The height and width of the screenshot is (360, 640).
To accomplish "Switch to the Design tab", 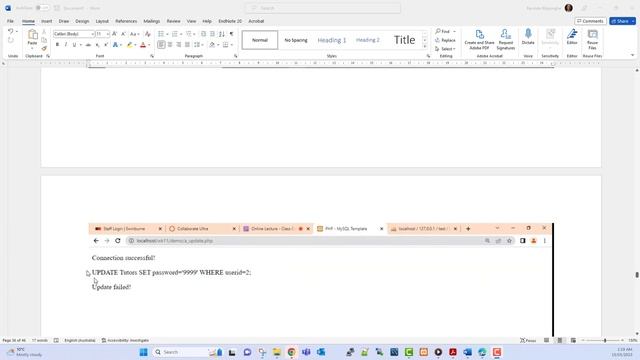I will [x=82, y=21].
